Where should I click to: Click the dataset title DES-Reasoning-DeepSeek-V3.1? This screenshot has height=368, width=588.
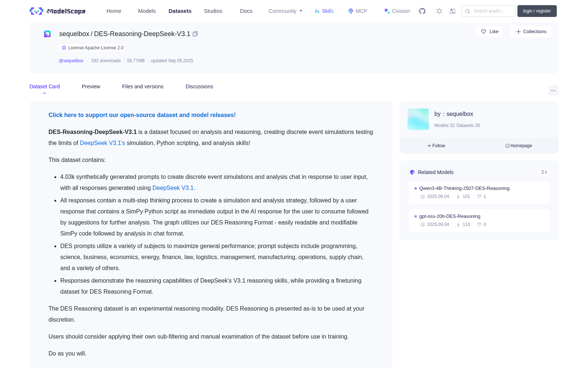[142, 34]
